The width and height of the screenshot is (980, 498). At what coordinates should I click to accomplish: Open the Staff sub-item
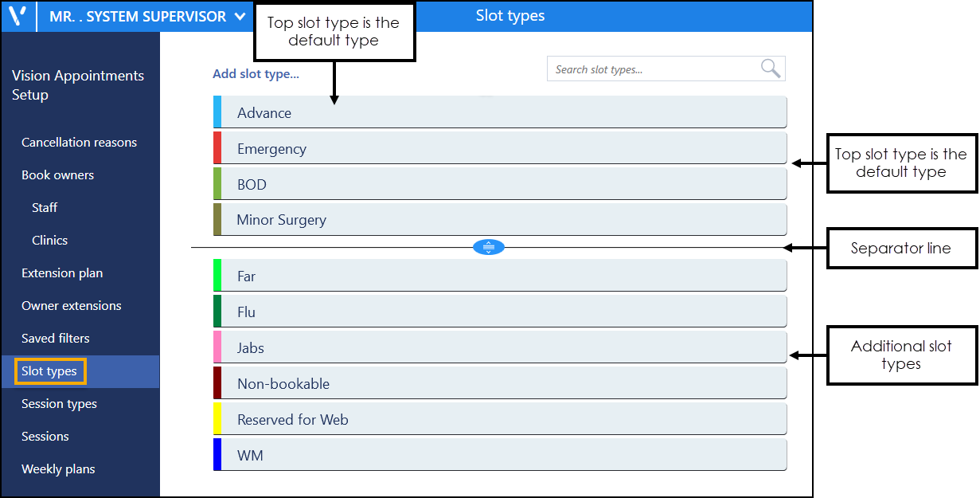(x=45, y=208)
